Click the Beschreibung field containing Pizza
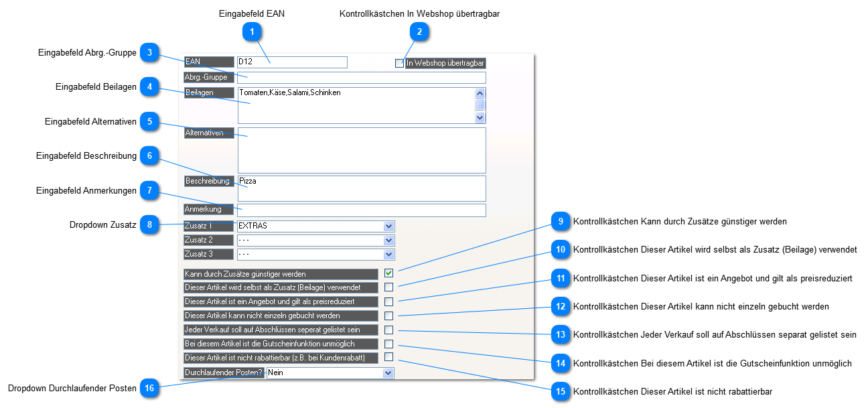 click(361, 188)
